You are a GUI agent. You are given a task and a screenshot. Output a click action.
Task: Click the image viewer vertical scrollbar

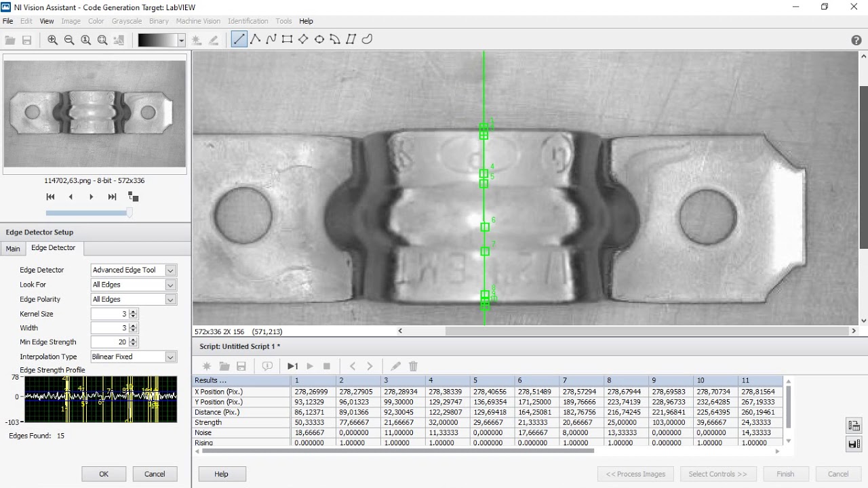click(863, 188)
